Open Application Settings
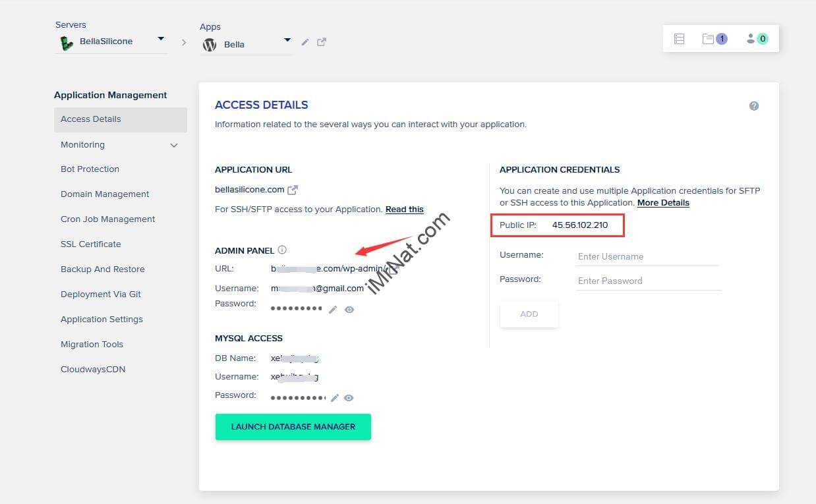This screenshot has width=816, height=504. 102,320
